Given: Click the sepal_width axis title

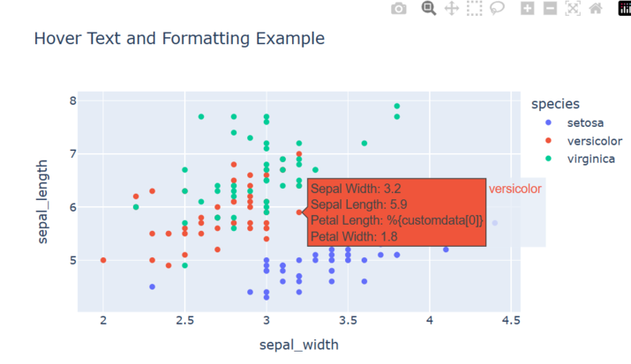Looking at the screenshot, I should click(x=298, y=345).
